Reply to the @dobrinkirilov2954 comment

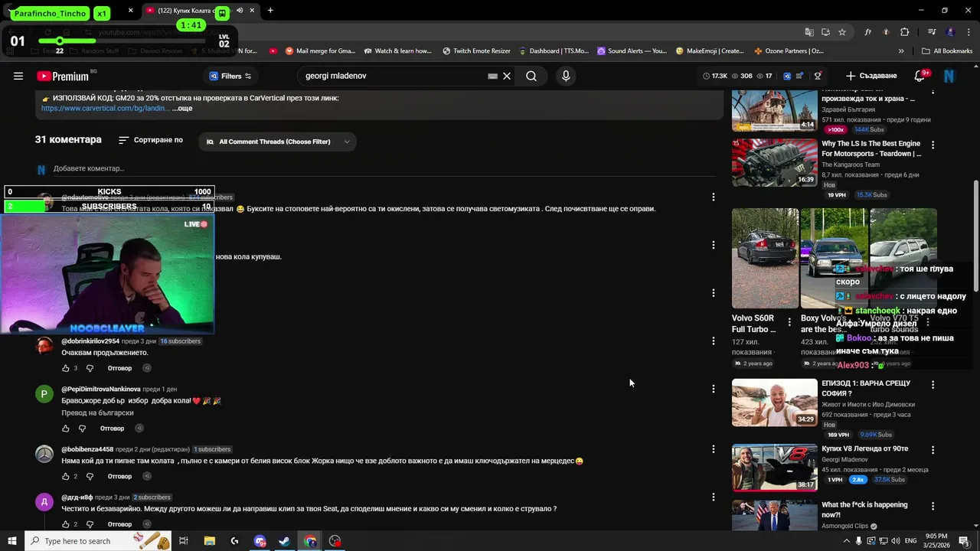click(119, 368)
